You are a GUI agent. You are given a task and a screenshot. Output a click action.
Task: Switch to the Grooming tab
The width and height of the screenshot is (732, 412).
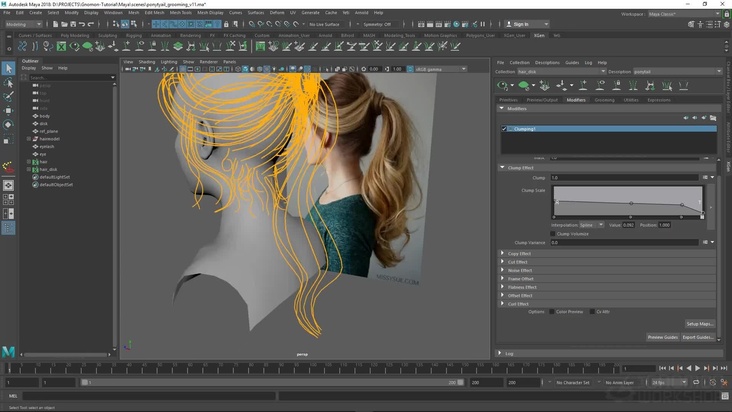point(605,100)
